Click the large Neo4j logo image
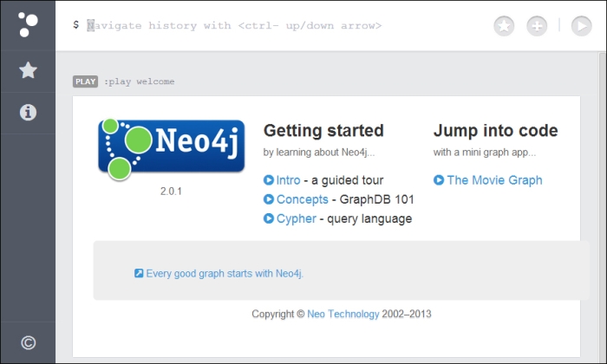607x364 pixels. 172,149
